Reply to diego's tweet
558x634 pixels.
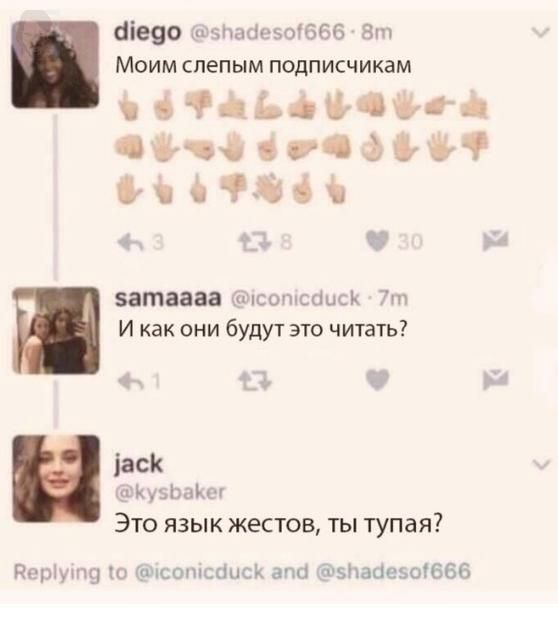coord(129,243)
